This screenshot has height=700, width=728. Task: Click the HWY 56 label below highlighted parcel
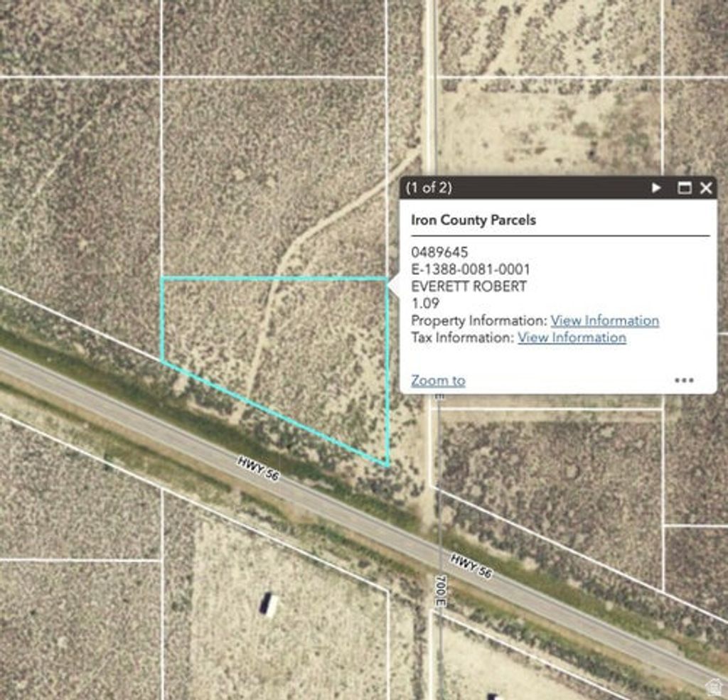point(259,470)
